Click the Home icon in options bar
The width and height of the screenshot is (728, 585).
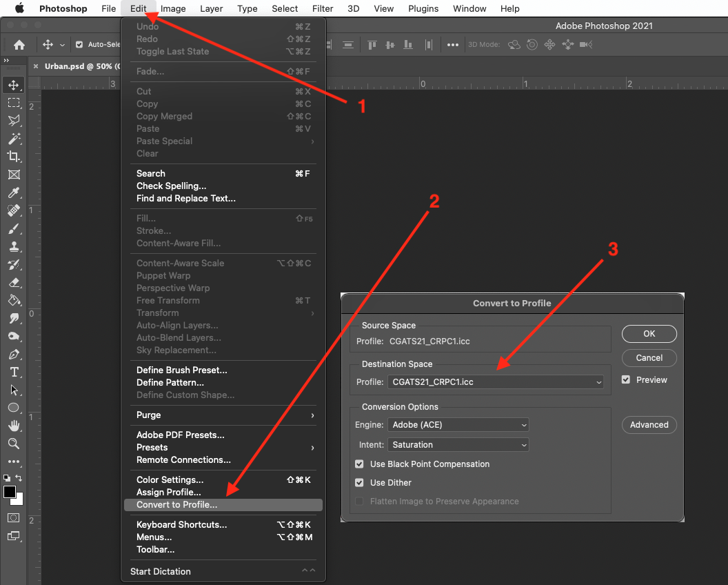pos(19,45)
